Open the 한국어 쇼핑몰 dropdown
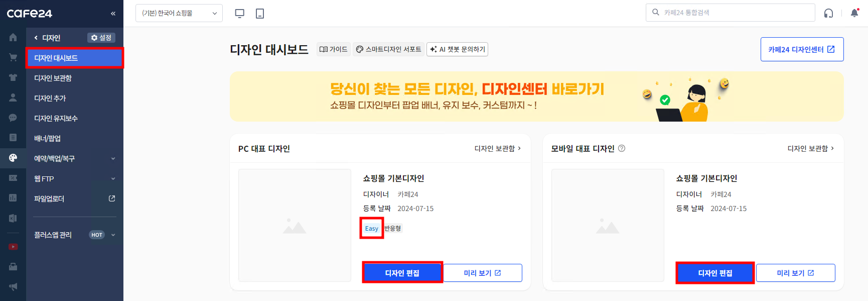This screenshot has width=868, height=301. [179, 13]
